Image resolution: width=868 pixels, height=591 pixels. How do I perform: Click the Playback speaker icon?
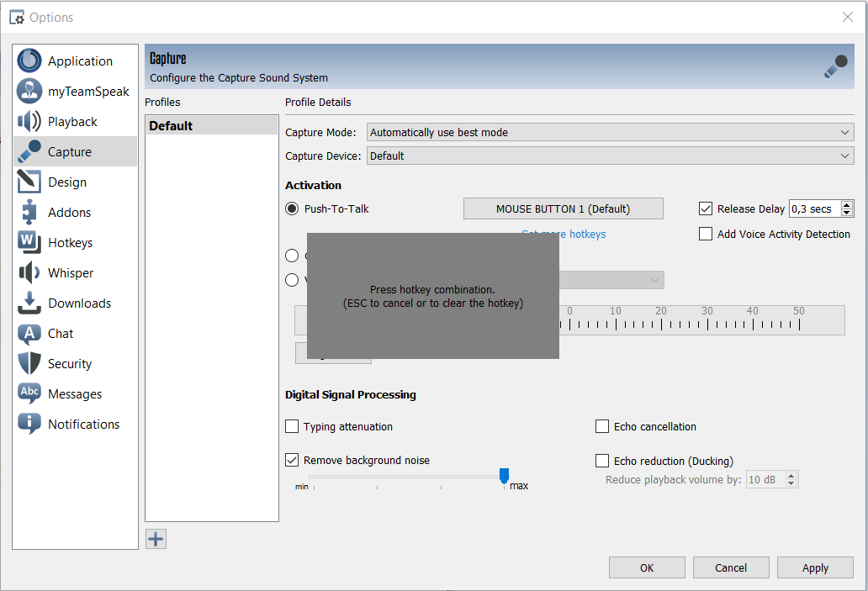point(29,121)
